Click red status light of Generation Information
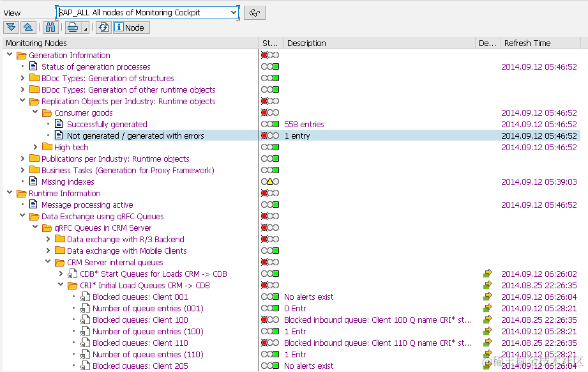 pyautogui.click(x=264, y=55)
